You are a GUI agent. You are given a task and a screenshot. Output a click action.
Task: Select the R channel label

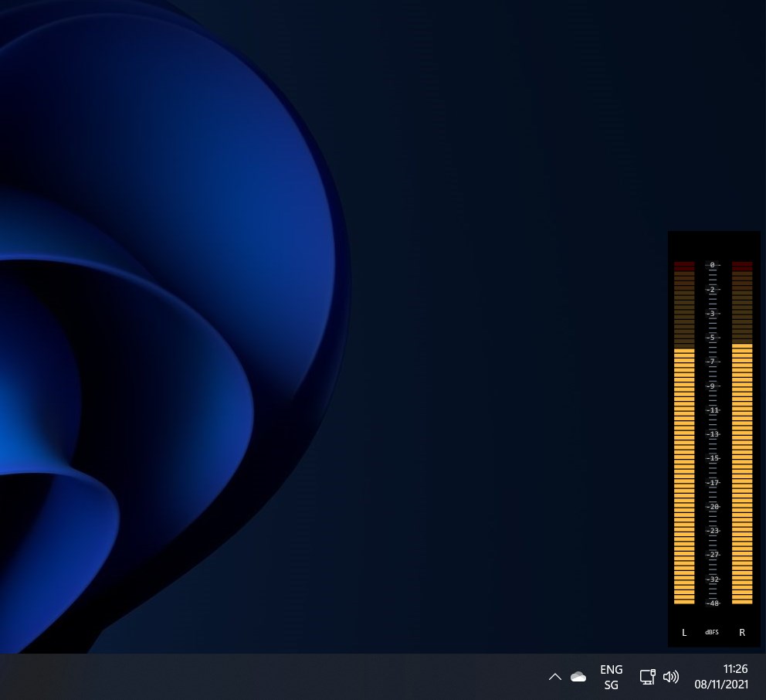click(x=741, y=632)
